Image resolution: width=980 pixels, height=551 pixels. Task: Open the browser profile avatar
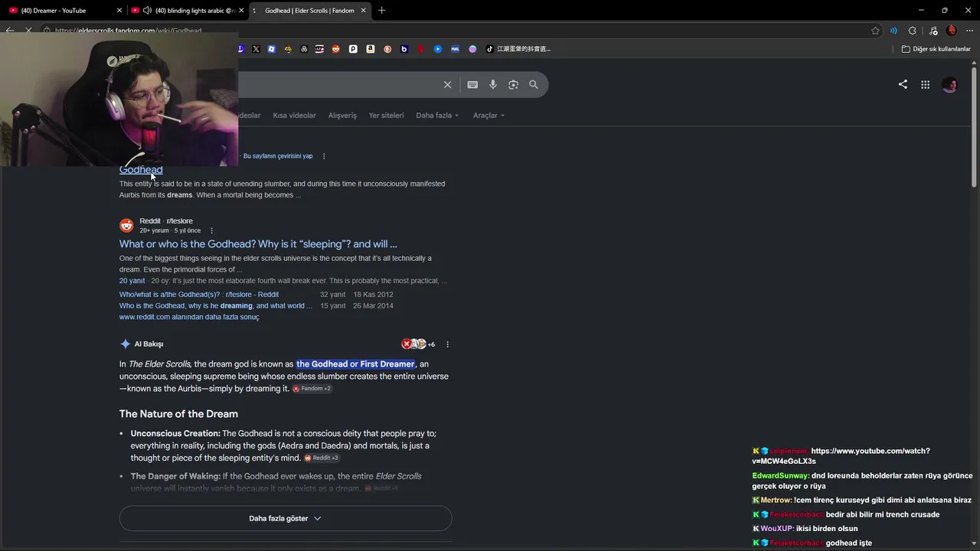(952, 31)
